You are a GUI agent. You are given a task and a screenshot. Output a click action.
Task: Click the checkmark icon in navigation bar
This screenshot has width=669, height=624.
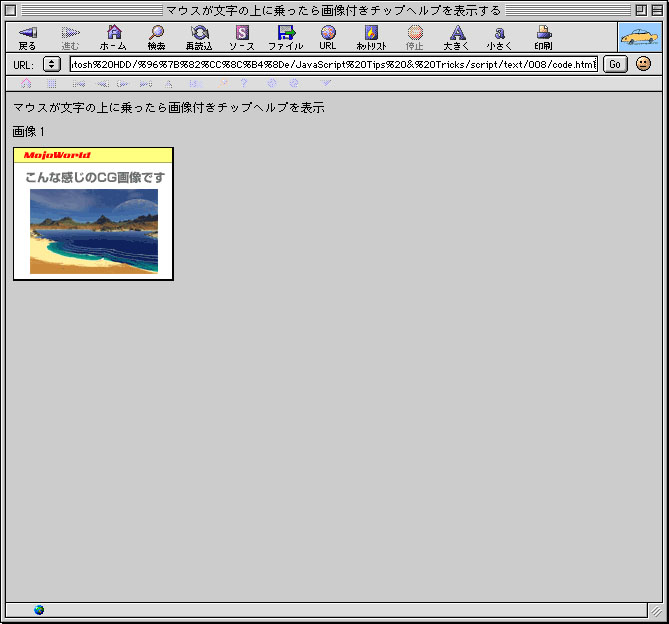[326, 83]
